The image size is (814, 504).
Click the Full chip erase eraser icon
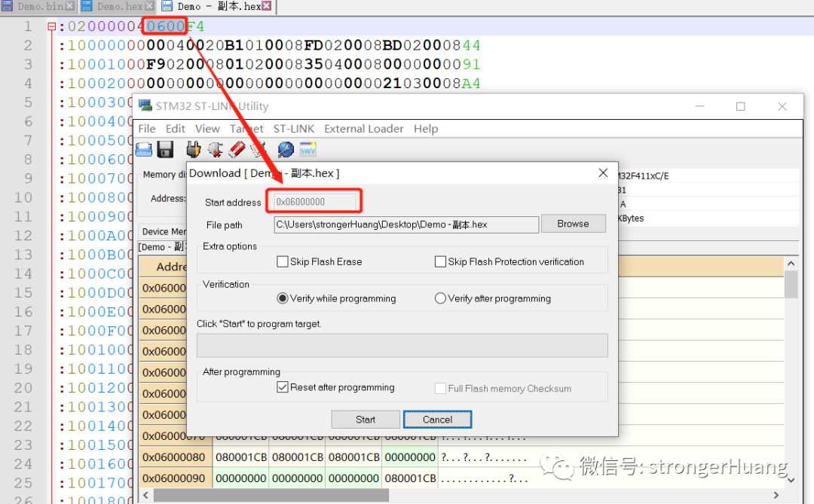(237, 149)
